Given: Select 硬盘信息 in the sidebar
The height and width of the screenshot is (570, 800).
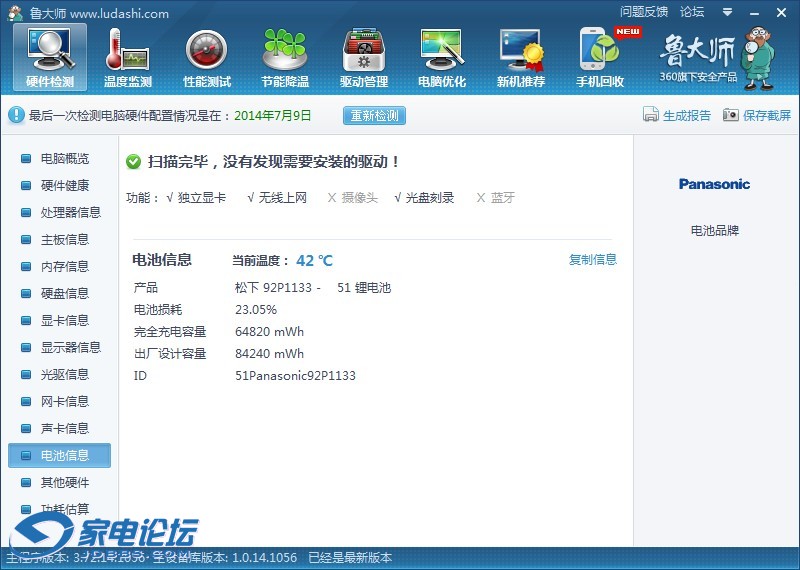Looking at the screenshot, I should point(64,294).
